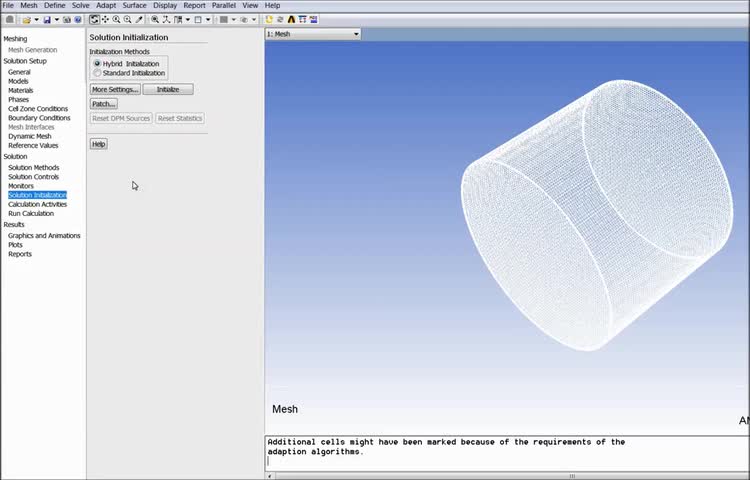Open the Solve menu
750x480 pixels.
[x=80, y=5]
